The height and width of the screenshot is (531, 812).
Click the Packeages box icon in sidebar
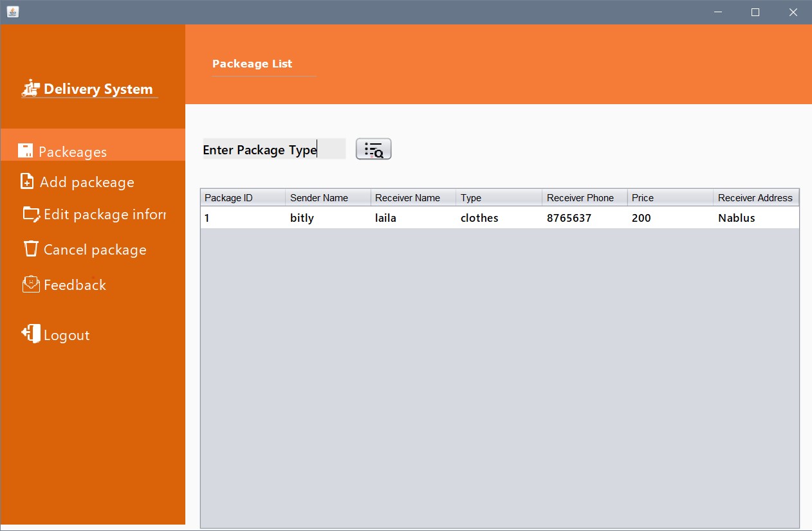[x=25, y=150]
